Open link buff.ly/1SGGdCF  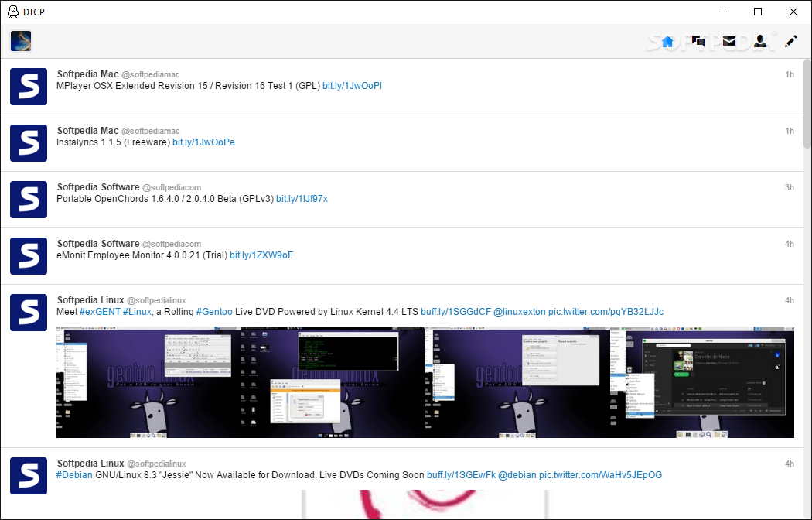click(x=455, y=312)
